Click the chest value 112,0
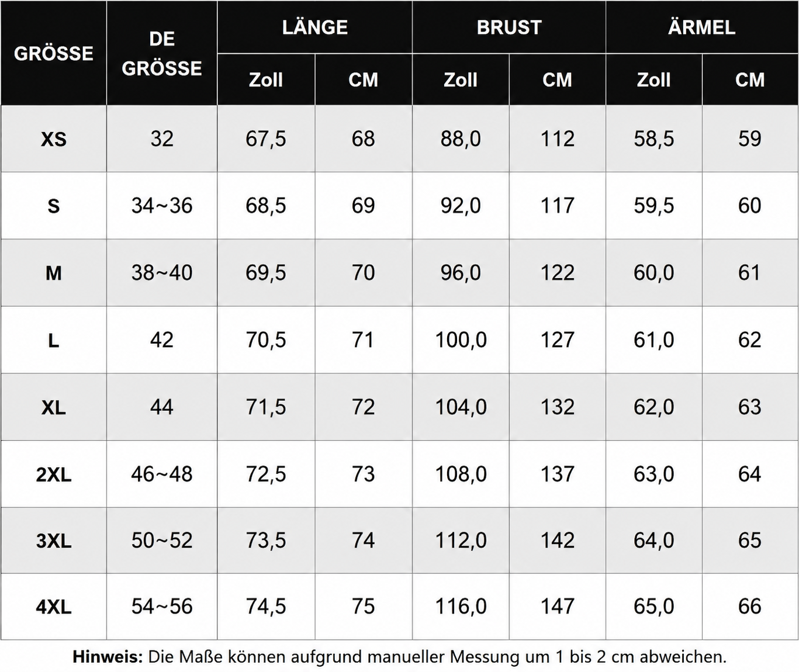The height and width of the screenshot is (672, 799). tap(461, 541)
